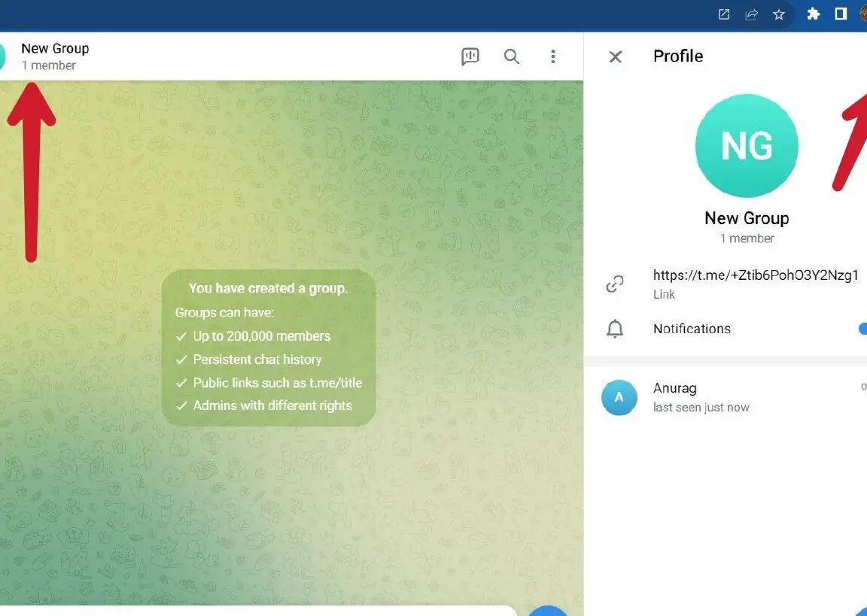The height and width of the screenshot is (616, 867).
Task: Click the 'You have created a group.' message
Action: click(268, 288)
